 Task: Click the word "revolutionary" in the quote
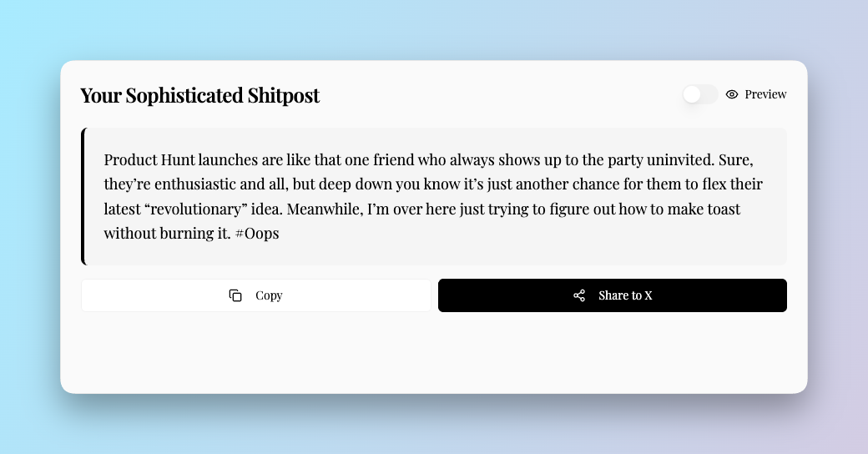pos(199,209)
